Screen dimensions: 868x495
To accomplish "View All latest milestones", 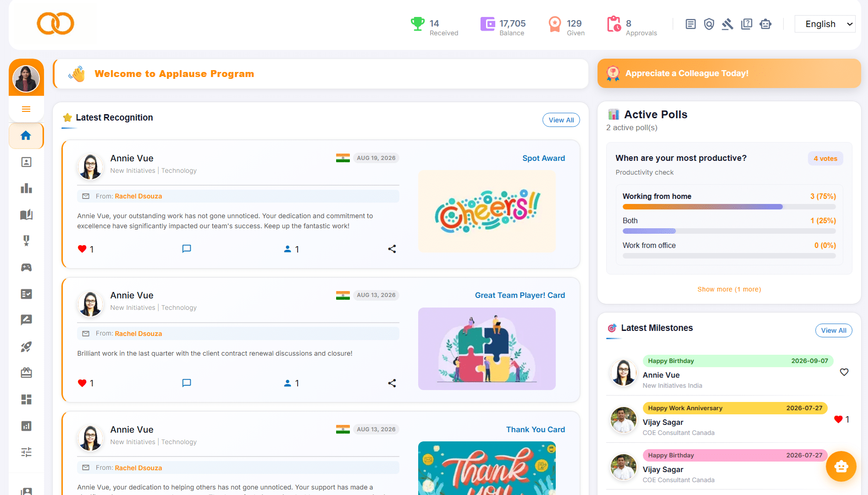I will [833, 330].
